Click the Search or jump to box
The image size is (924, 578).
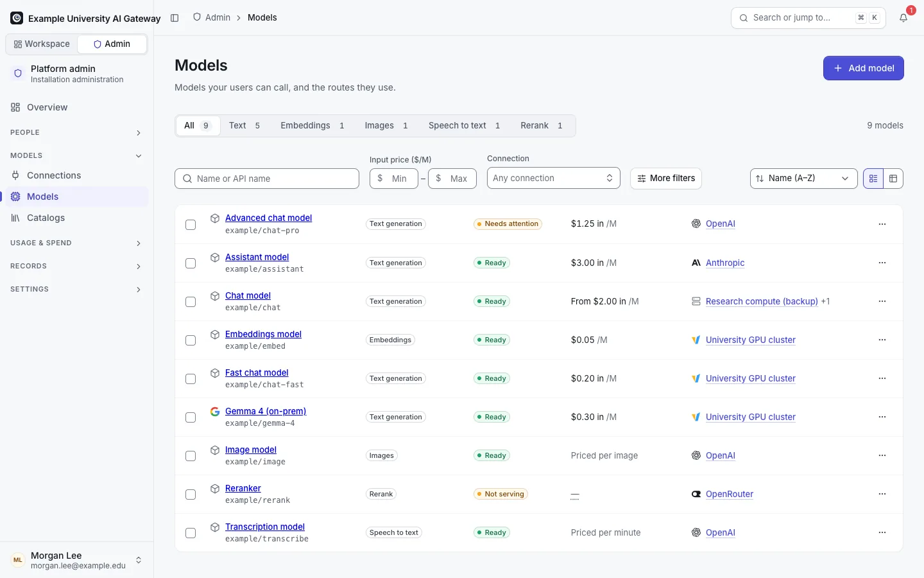click(809, 18)
